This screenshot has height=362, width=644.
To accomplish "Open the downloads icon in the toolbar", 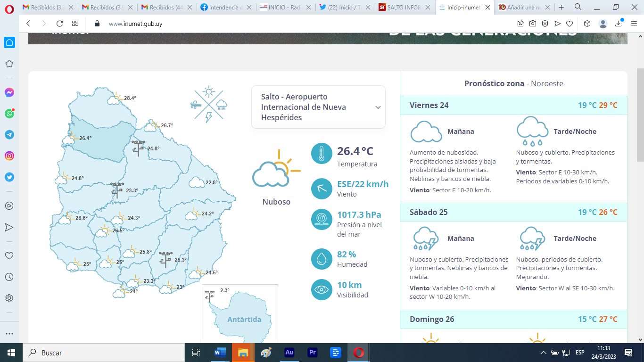I will (x=619, y=24).
